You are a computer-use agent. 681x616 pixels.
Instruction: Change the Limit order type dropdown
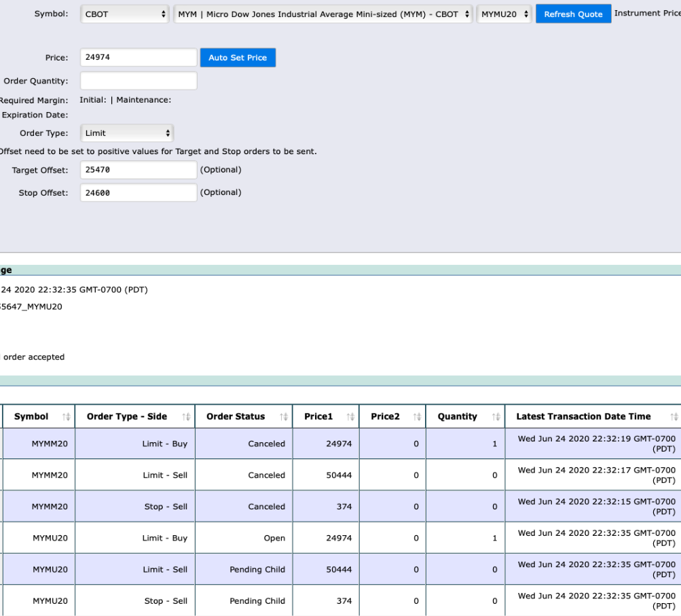(x=126, y=133)
